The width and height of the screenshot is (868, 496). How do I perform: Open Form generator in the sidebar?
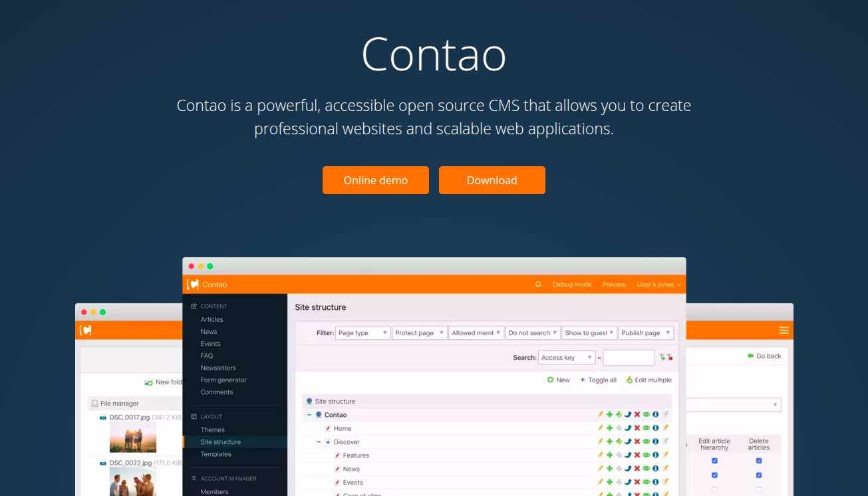pos(223,380)
